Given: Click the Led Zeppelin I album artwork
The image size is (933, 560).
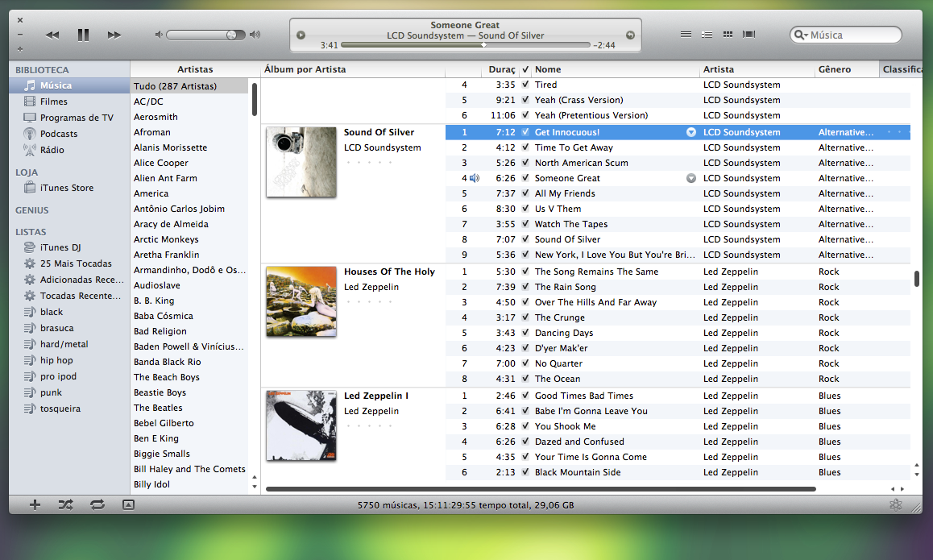Looking at the screenshot, I should (301, 425).
